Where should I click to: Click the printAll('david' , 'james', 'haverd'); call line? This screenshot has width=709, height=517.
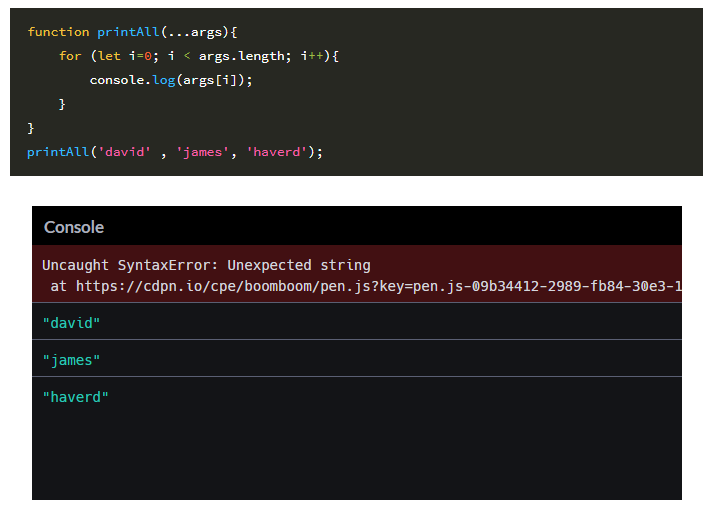tap(175, 152)
